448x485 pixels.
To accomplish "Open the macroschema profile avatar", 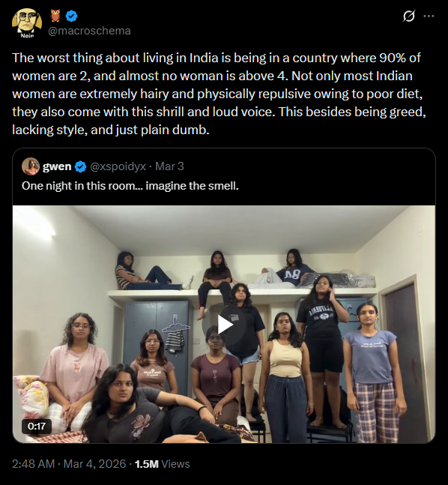I will pyautogui.click(x=27, y=23).
